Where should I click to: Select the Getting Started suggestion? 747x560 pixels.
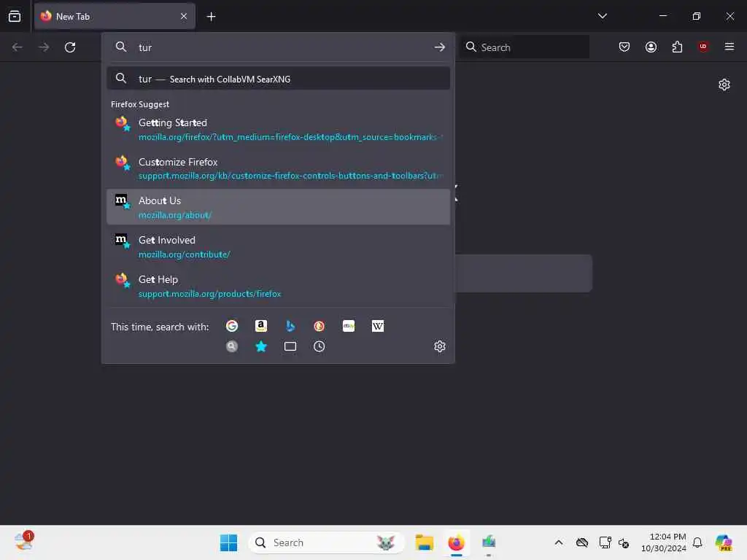[x=278, y=129]
